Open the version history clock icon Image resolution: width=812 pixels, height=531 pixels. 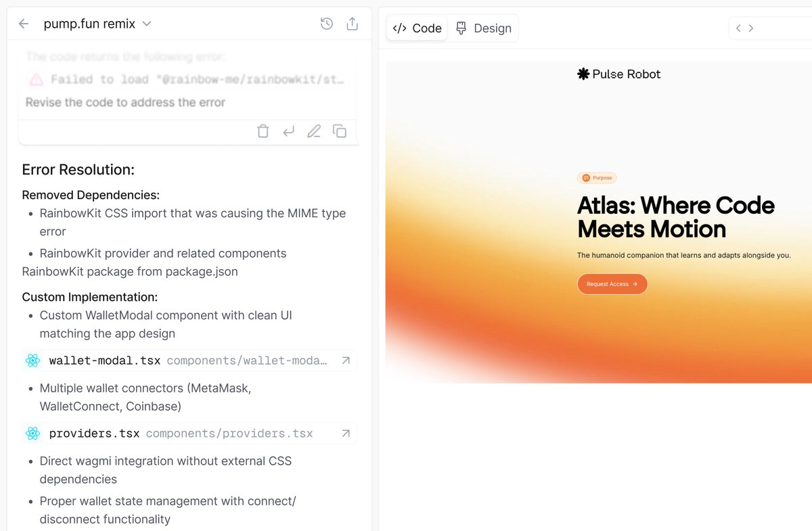327,24
